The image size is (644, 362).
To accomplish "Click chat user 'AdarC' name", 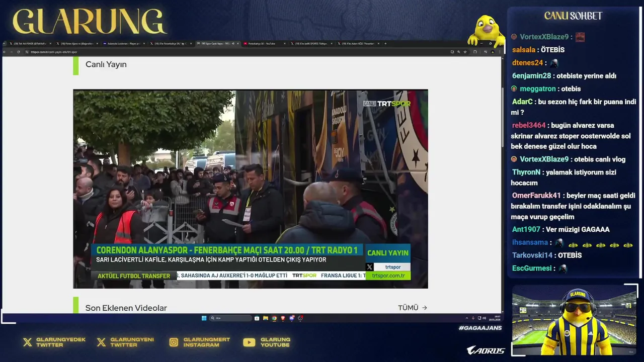I will 522,102.
